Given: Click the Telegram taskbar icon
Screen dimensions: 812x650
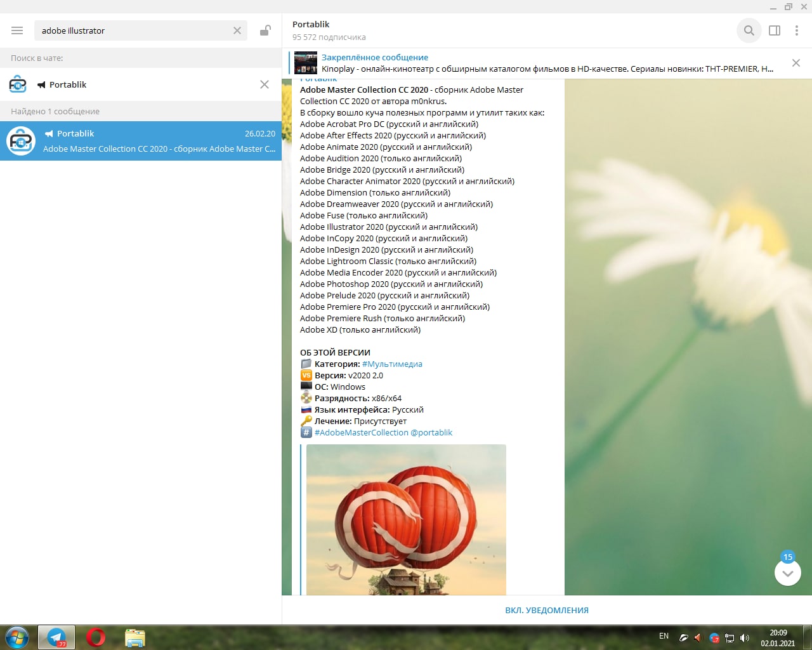Looking at the screenshot, I should [x=56, y=637].
